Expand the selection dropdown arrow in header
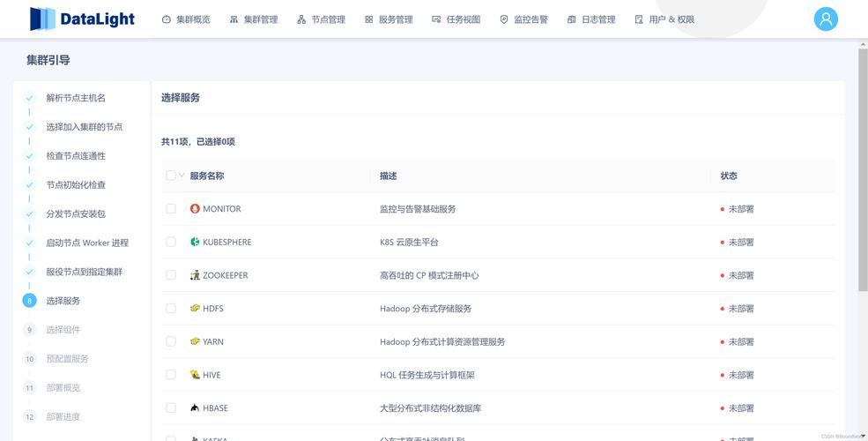 point(181,175)
